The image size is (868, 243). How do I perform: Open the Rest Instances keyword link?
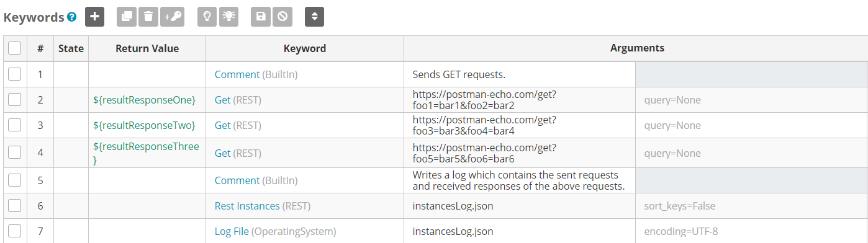(247, 206)
